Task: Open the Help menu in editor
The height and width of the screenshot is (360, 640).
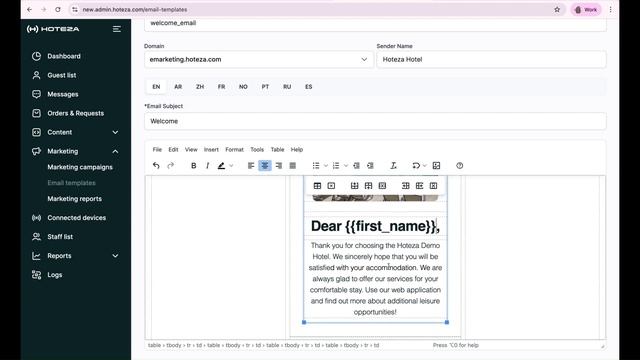Action: 297,149
